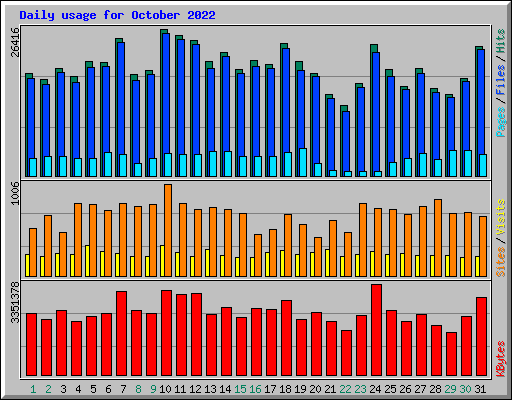Click day 5 axis label
The image size is (512, 400).
(93, 389)
